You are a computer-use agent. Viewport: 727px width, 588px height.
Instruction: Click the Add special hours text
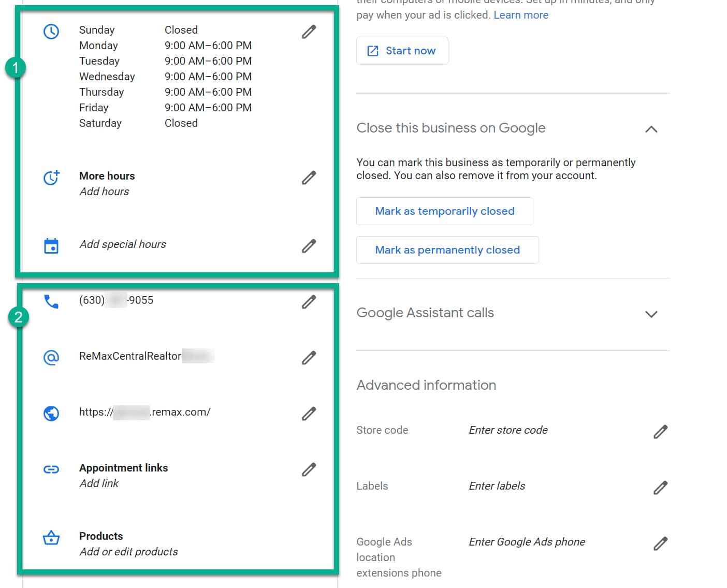coord(123,244)
